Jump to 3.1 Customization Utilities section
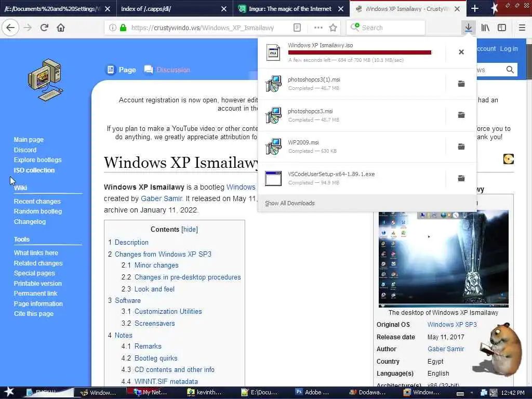 pyautogui.click(x=168, y=312)
